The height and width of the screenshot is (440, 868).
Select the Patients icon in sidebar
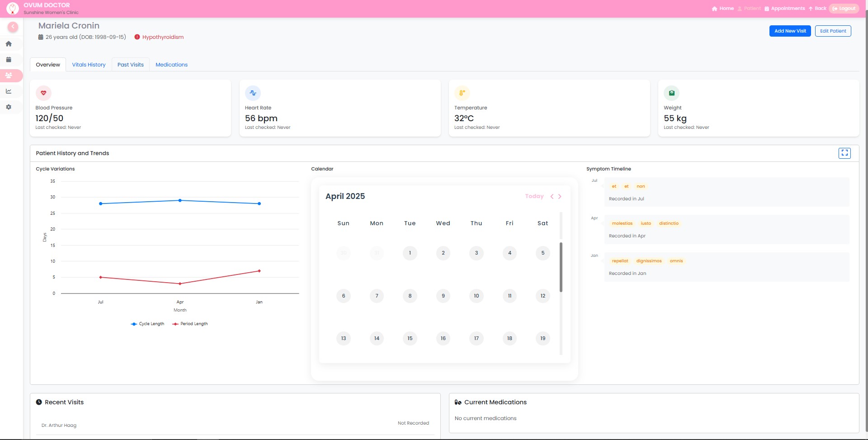10,75
